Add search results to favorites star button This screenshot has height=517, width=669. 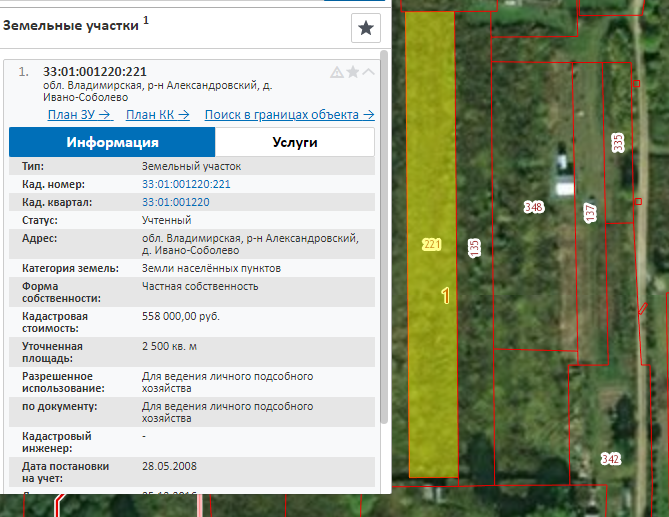coord(366,28)
